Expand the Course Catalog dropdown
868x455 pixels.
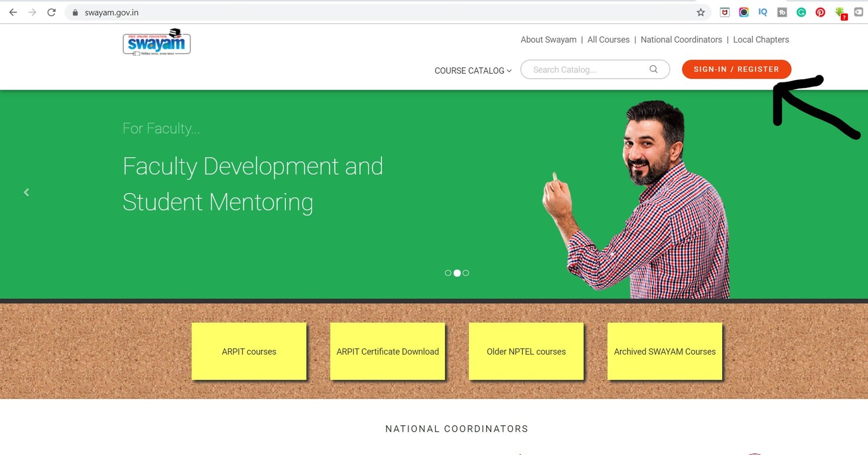pos(473,71)
